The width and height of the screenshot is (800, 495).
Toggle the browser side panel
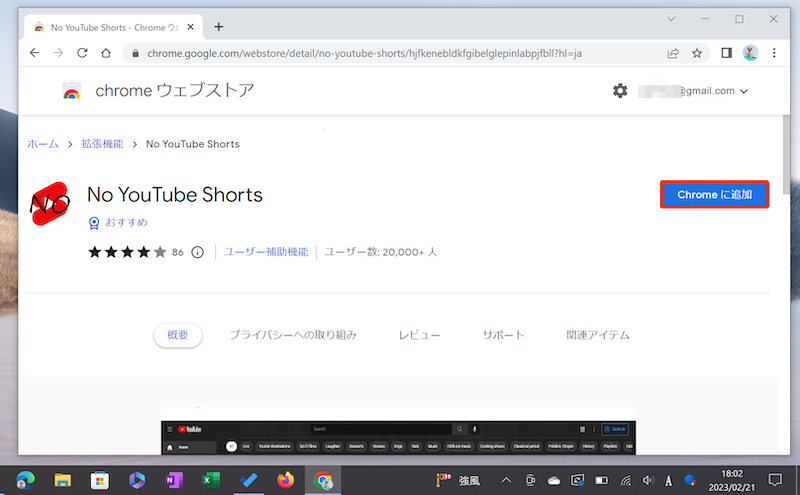(x=727, y=53)
